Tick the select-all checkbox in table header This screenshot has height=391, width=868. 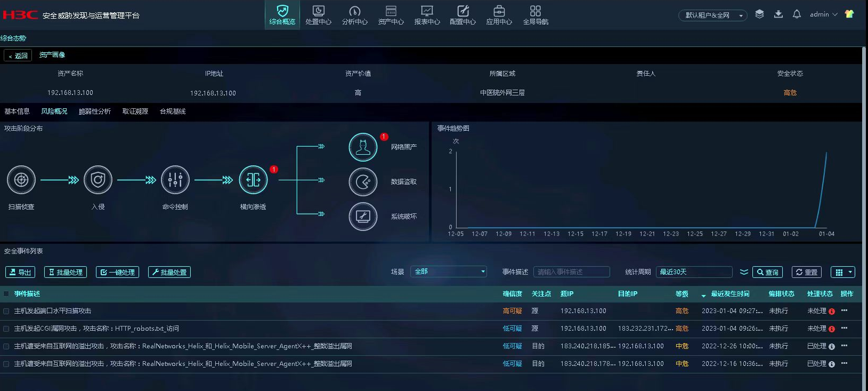(x=6, y=294)
